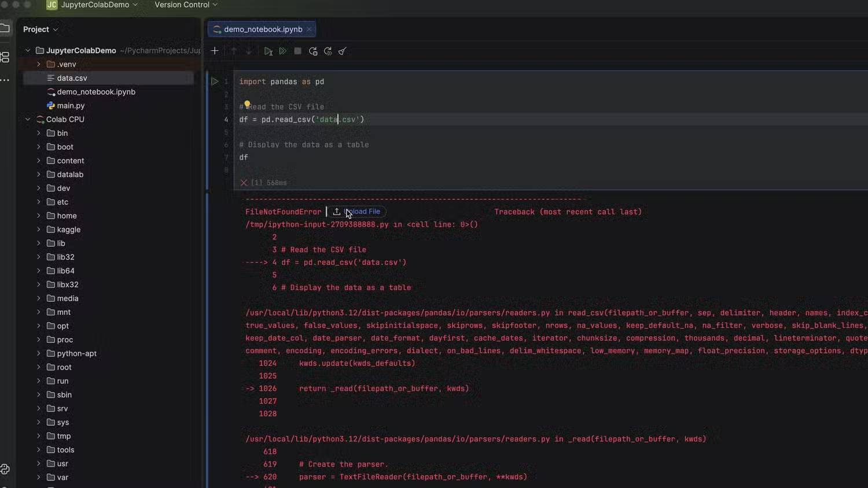Restart kernel and run all cells icon

coord(328,51)
